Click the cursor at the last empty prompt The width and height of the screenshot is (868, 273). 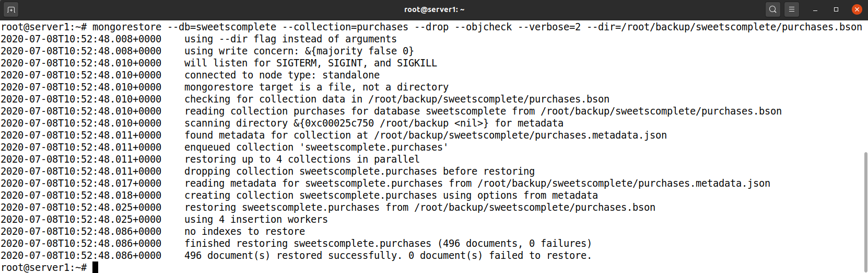[x=96, y=268]
